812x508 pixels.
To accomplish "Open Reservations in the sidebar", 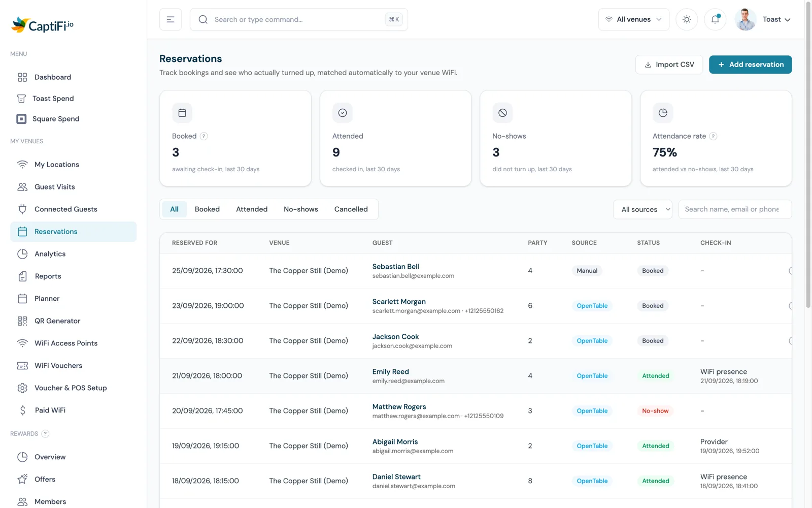I will [74, 232].
